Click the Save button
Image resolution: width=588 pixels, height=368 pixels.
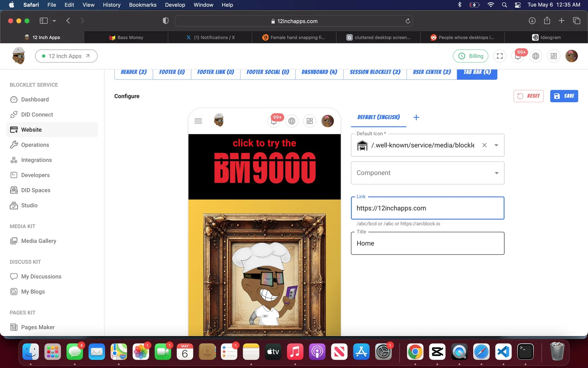pyautogui.click(x=564, y=96)
